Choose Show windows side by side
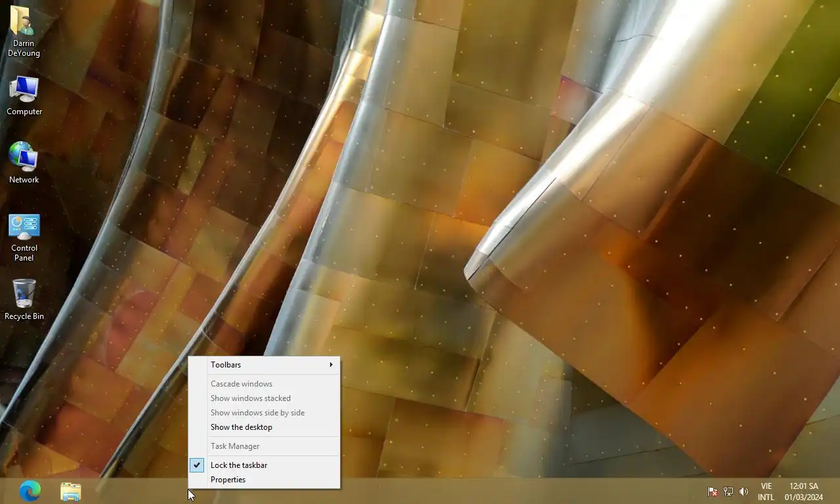 264,413
